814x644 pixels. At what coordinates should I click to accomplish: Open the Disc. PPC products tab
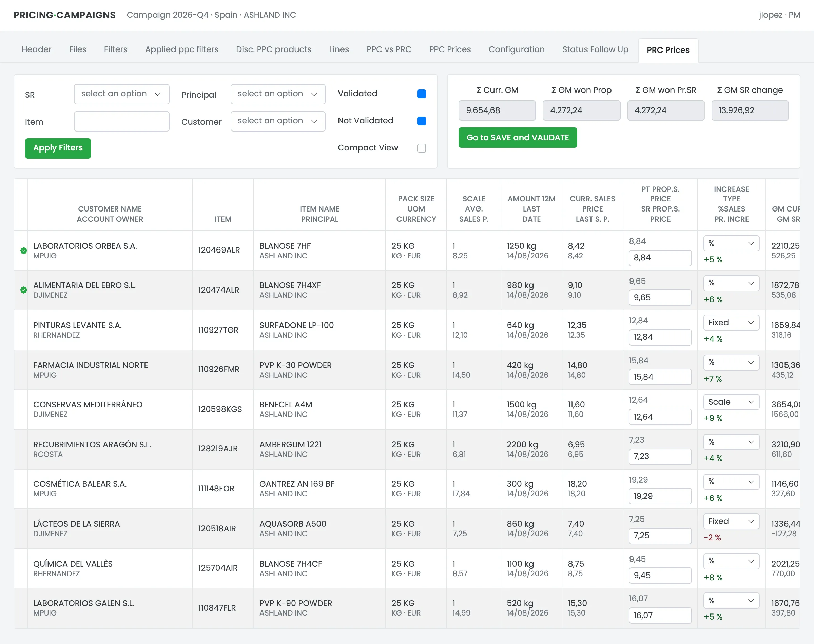click(273, 49)
